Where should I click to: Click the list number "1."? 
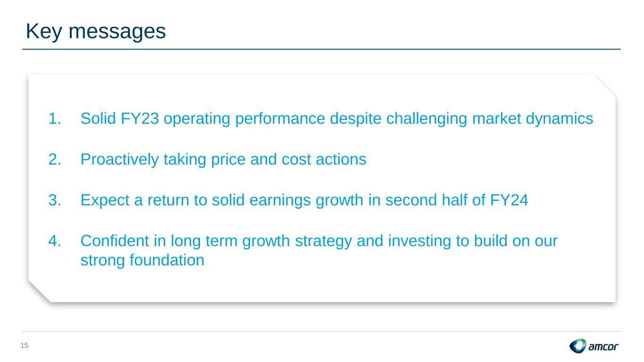point(55,119)
